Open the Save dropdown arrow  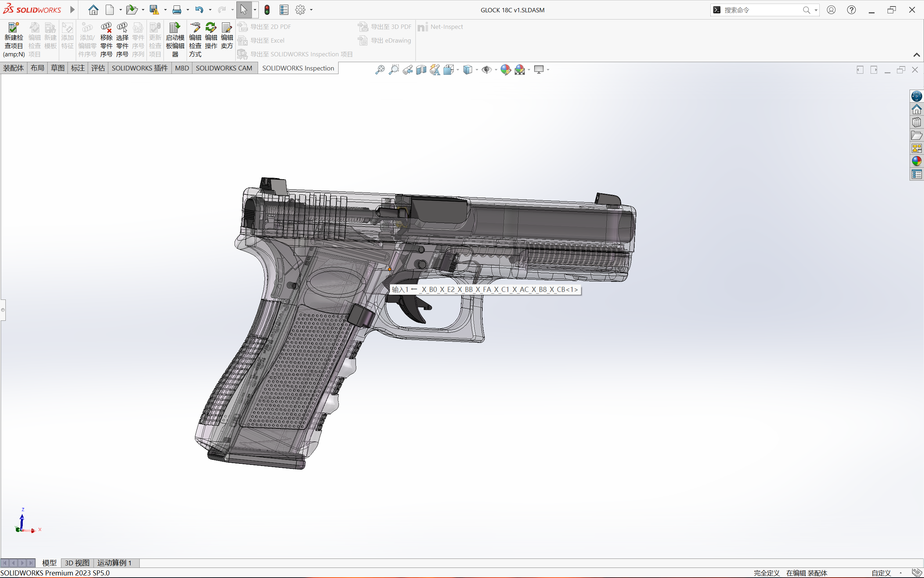point(165,10)
